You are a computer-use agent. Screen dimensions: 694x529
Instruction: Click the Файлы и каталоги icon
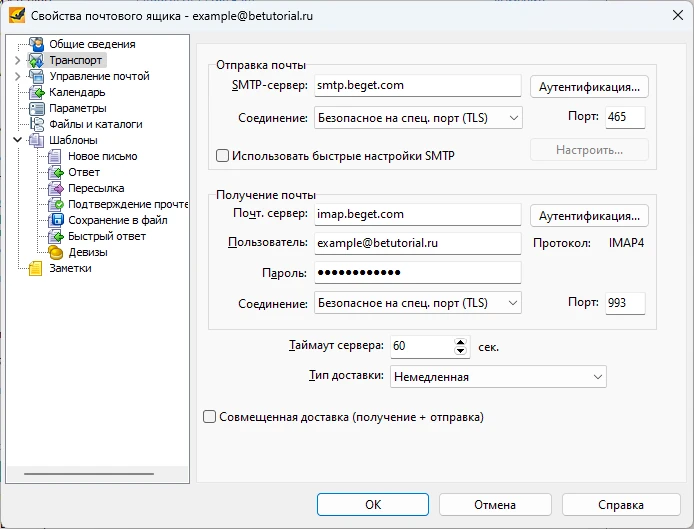pyautogui.click(x=36, y=124)
